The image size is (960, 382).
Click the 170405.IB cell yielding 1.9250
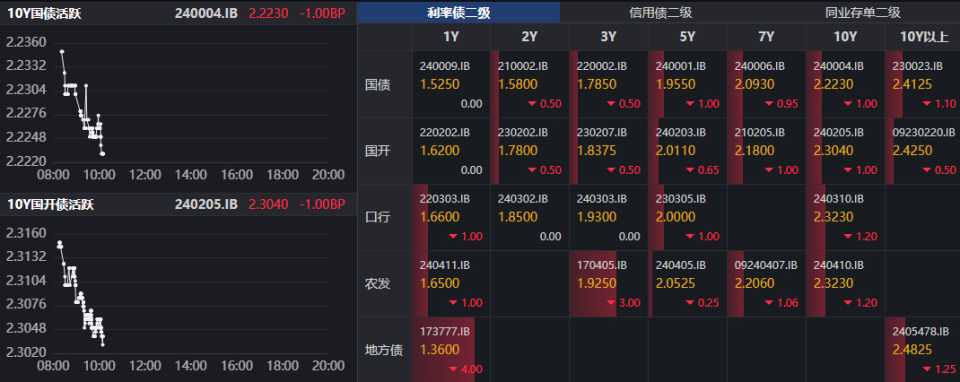[x=609, y=283]
